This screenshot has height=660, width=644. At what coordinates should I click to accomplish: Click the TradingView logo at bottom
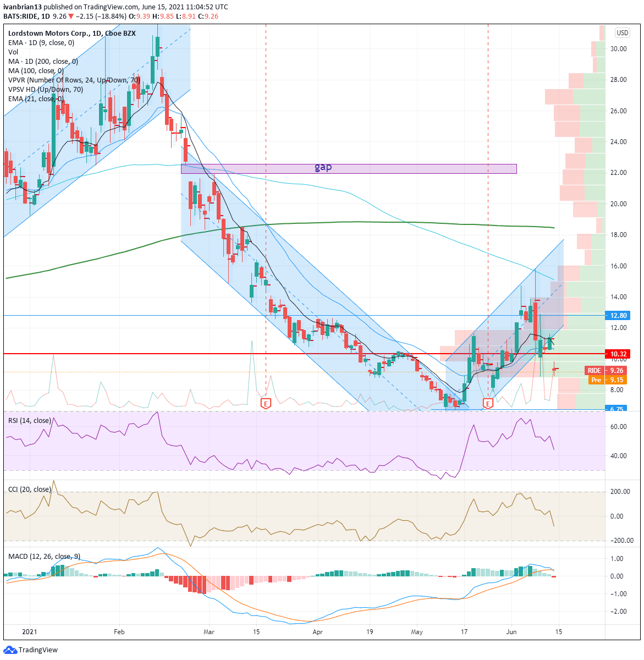(31, 650)
